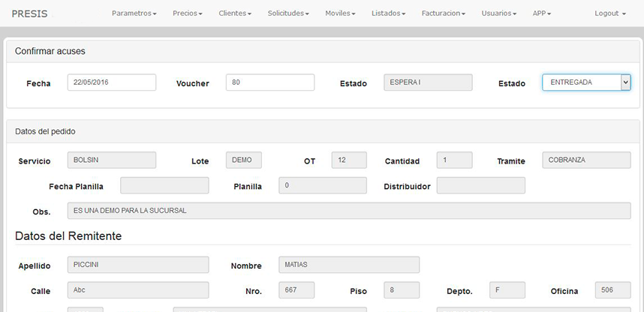The image size is (644, 312).
Task: Expand the Moviles menu
Action: coord(340,13)
